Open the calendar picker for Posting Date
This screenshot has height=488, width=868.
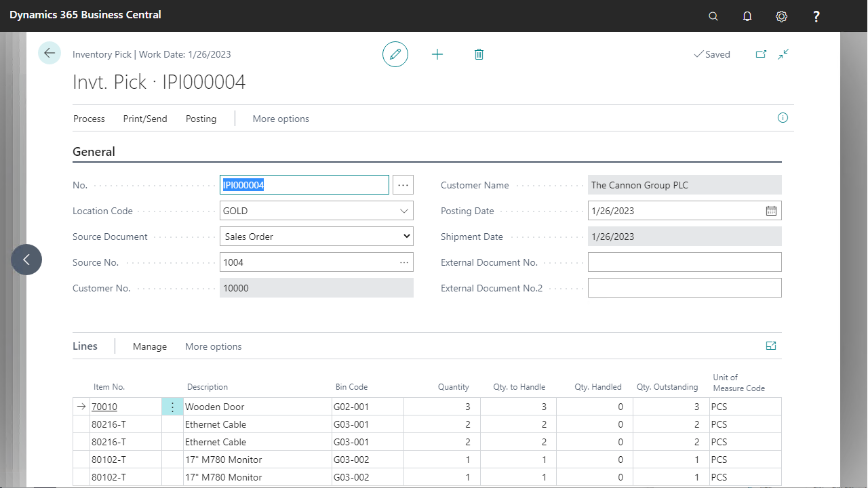click(x=771, y=211)
